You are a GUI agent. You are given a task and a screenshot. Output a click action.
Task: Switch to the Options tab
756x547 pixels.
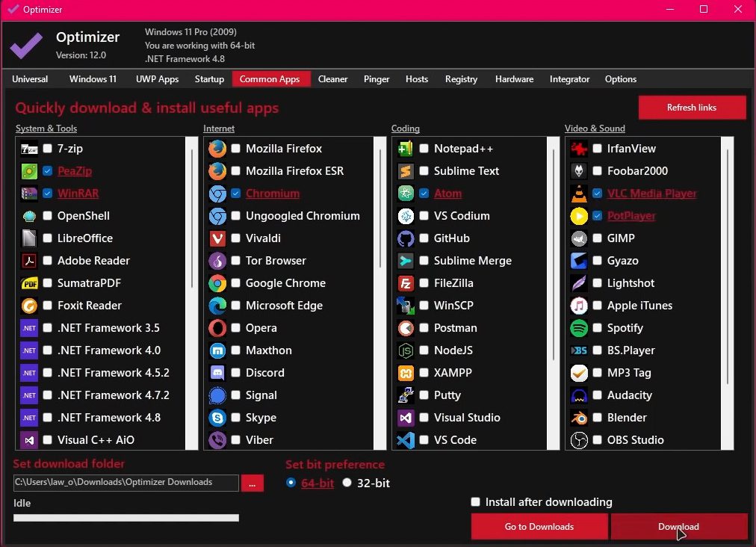click(x=621, y=79)
